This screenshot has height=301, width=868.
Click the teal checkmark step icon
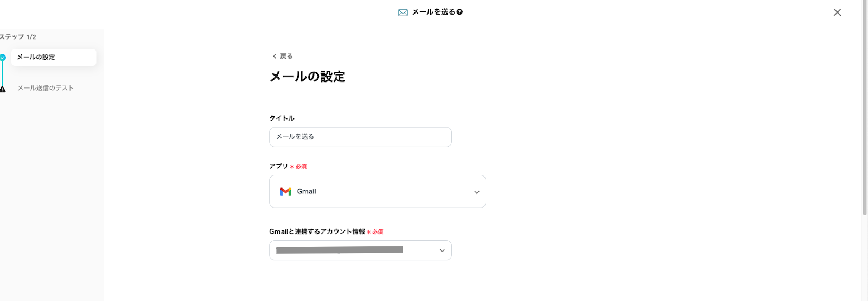tap(3, 57)
